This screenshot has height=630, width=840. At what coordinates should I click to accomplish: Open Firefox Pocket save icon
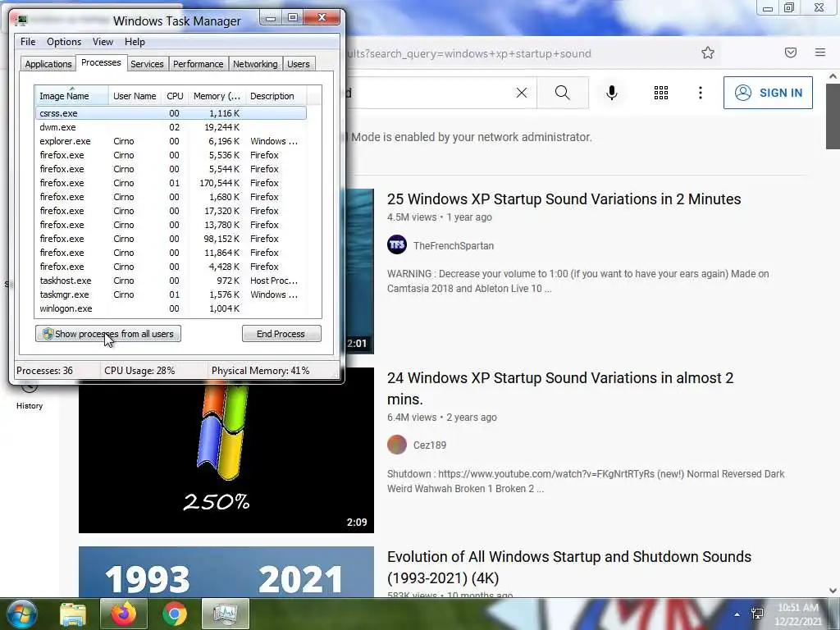tap(791, 52)
